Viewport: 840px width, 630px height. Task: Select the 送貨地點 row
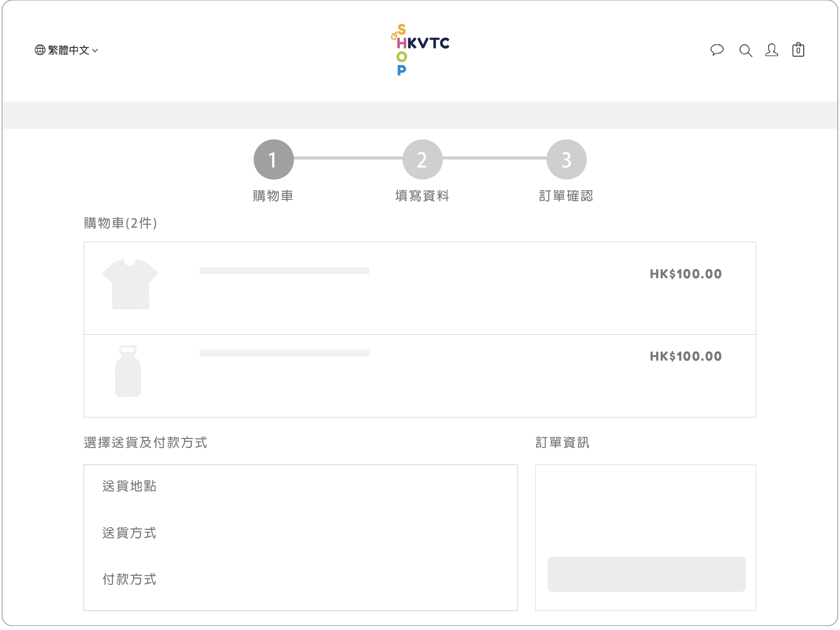click(130, 486)
